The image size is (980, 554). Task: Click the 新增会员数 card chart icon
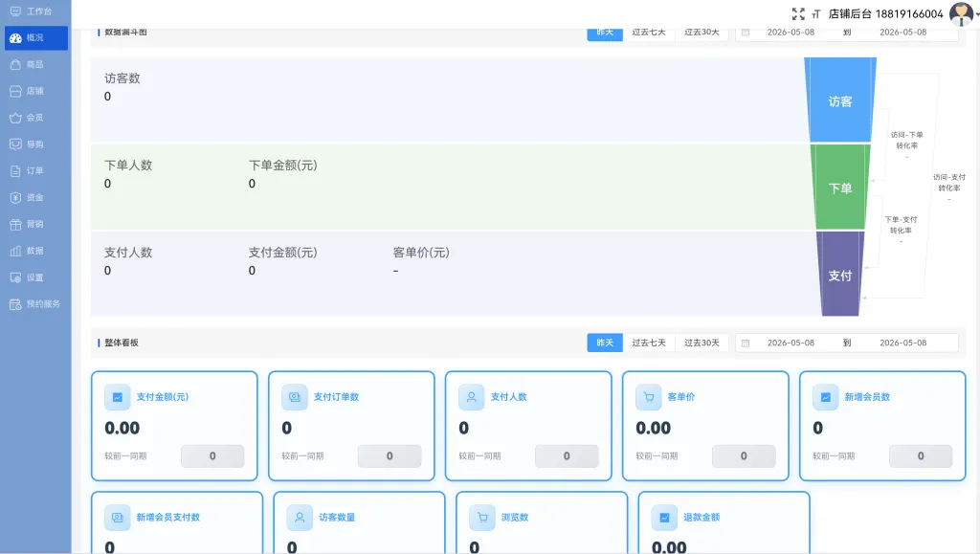coord(826,397)
